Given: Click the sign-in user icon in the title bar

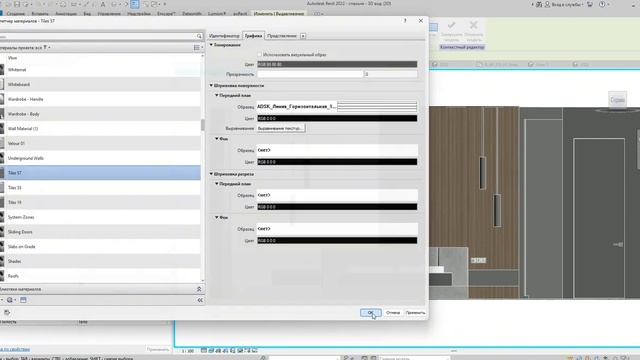Looking at the screenshot, I should [x=547, y=4].
